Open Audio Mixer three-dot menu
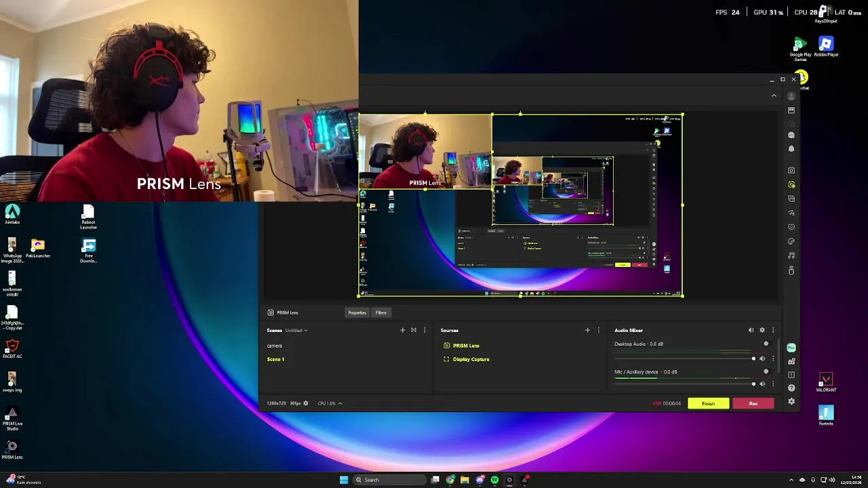 [x=772, y=330]
